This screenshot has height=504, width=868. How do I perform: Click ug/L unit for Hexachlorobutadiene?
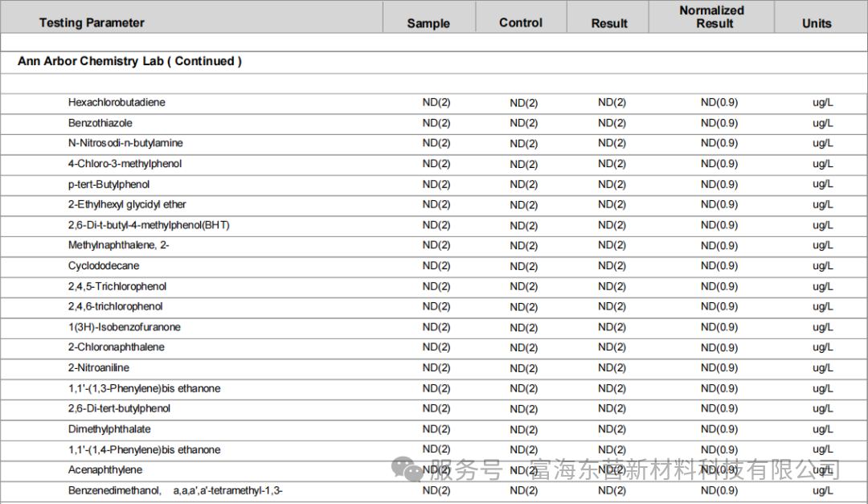[823, 102]
